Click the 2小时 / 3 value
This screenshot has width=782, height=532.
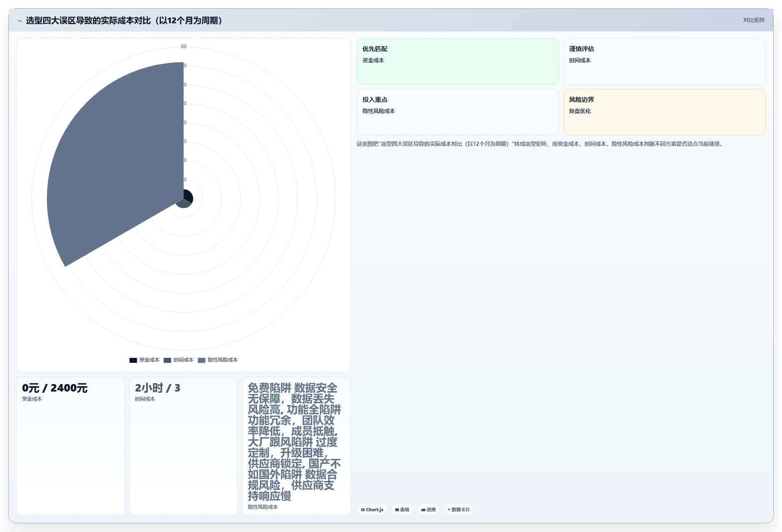[x=158, y=388]
